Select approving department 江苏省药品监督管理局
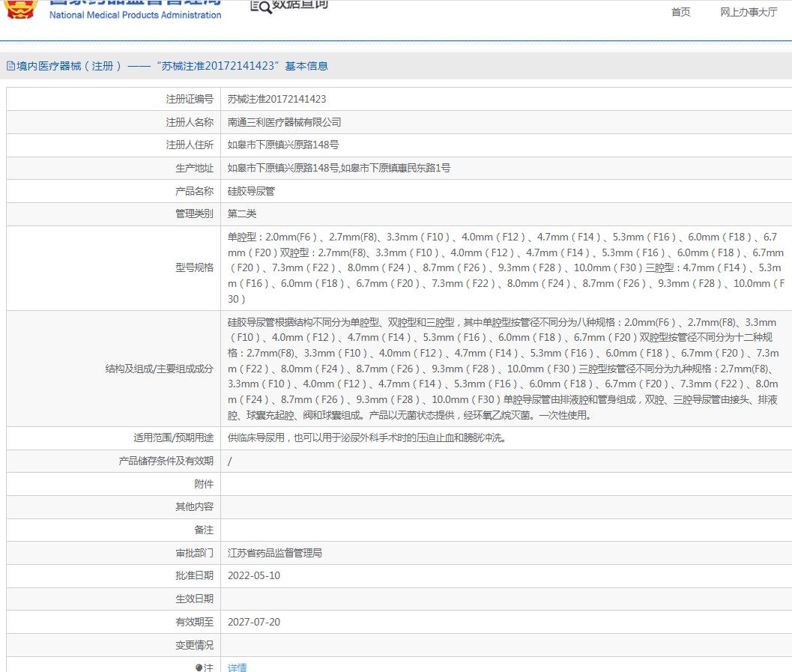Viewport: 792px width, 672px height. coord(275,553)
